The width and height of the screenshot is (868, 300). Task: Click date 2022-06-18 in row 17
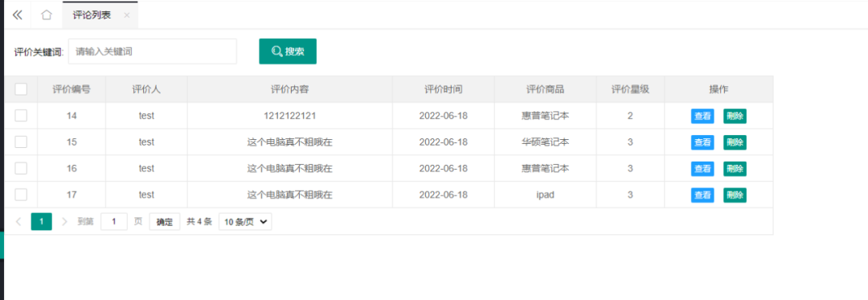pyautogui.click(x=444, y=195)
